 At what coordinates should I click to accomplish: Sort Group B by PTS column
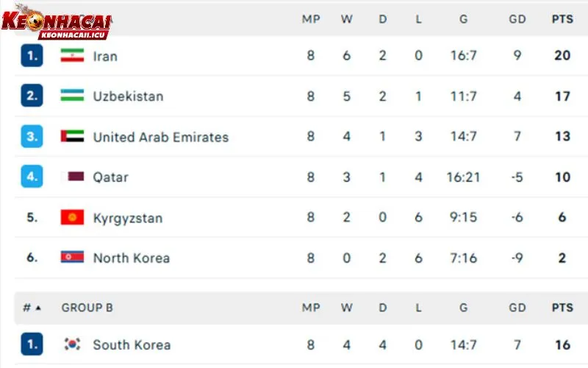coord(562,308)
